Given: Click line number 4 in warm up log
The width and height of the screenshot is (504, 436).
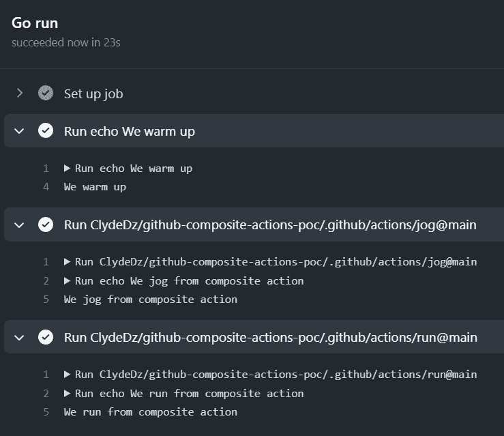Looking at the screenshot, I should (46, 187).
